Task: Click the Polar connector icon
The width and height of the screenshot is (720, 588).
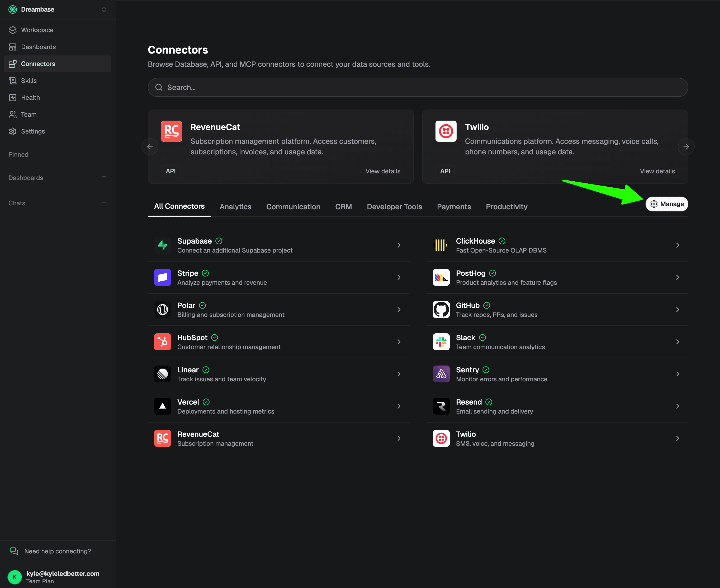Action: [x=163, y=310]
